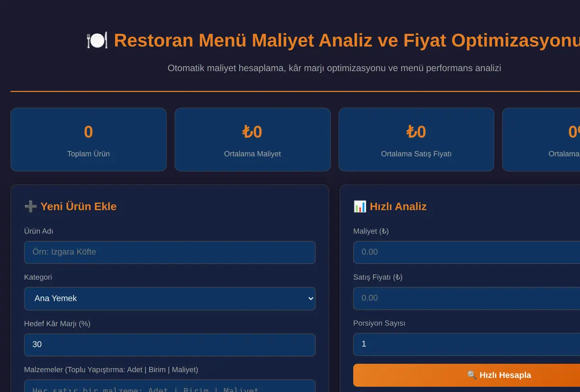This screenshot has height=392, width=580.
Task: Select the Toplam Ürün stat card
Action: point(88,139)
